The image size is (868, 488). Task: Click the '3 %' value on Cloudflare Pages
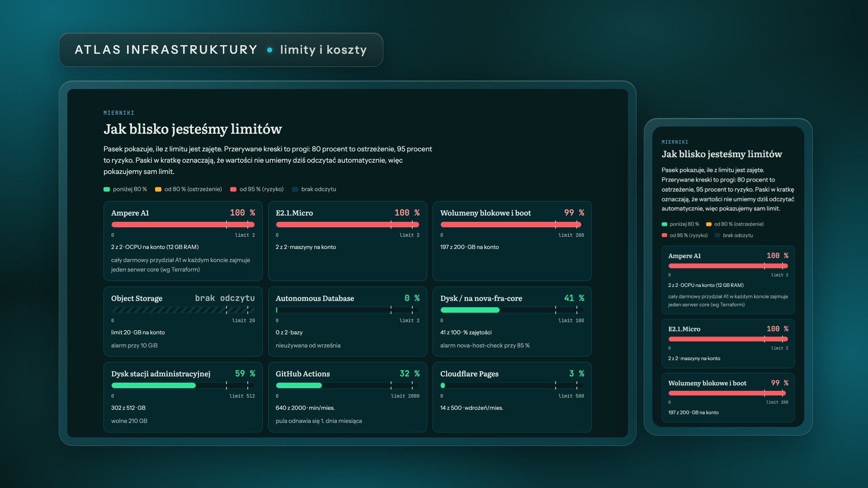click(x=576, y=374)
